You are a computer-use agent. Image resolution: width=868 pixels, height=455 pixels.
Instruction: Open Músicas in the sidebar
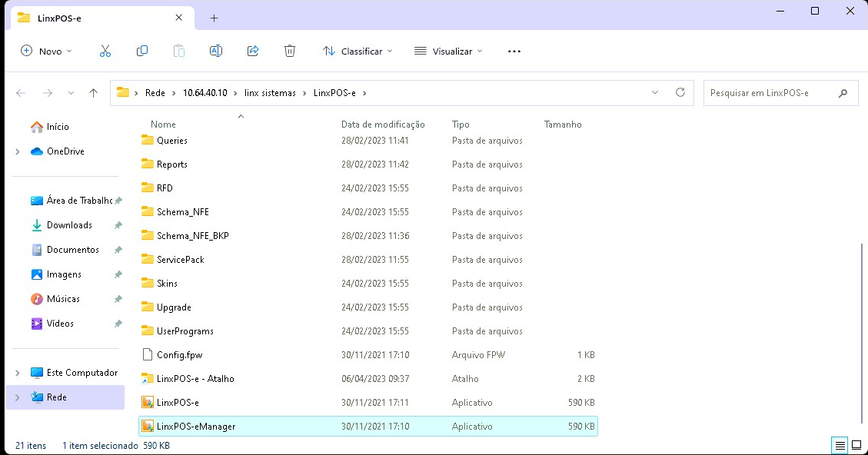click(x=55, y=299)
